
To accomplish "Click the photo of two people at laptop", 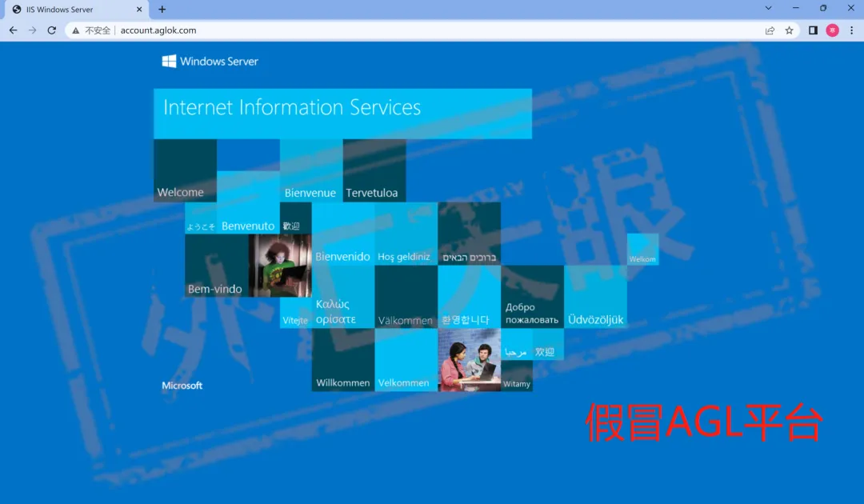I will pos(470,360).
